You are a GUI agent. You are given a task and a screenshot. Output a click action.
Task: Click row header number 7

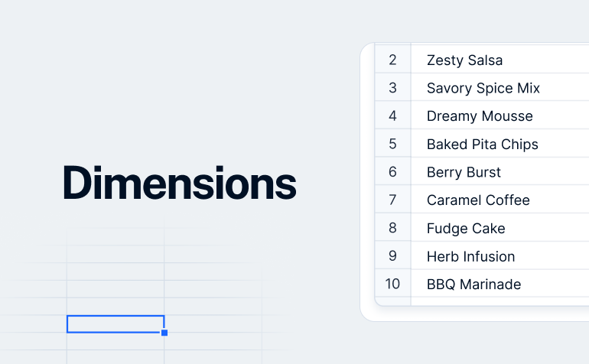click(392, 200)
